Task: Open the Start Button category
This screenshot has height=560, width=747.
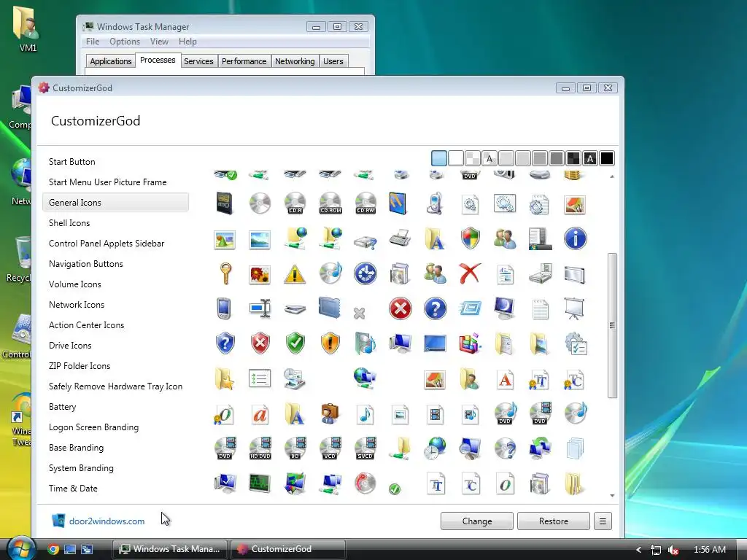Action: point(72,162)
